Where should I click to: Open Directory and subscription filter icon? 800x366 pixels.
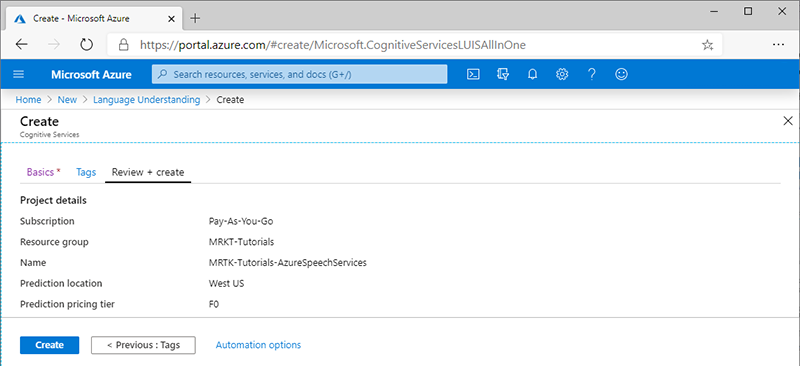[503, 75]
